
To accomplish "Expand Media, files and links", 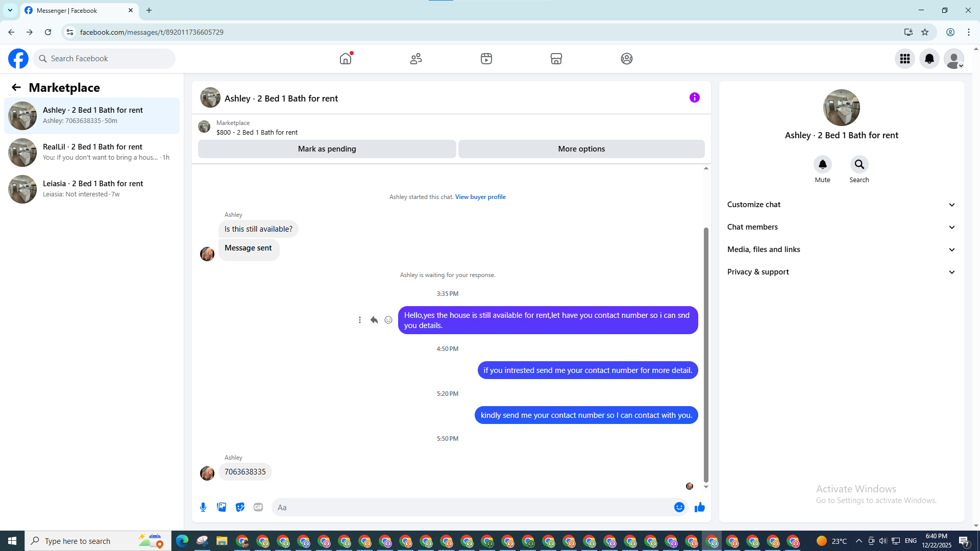I will tap(841, 249).
